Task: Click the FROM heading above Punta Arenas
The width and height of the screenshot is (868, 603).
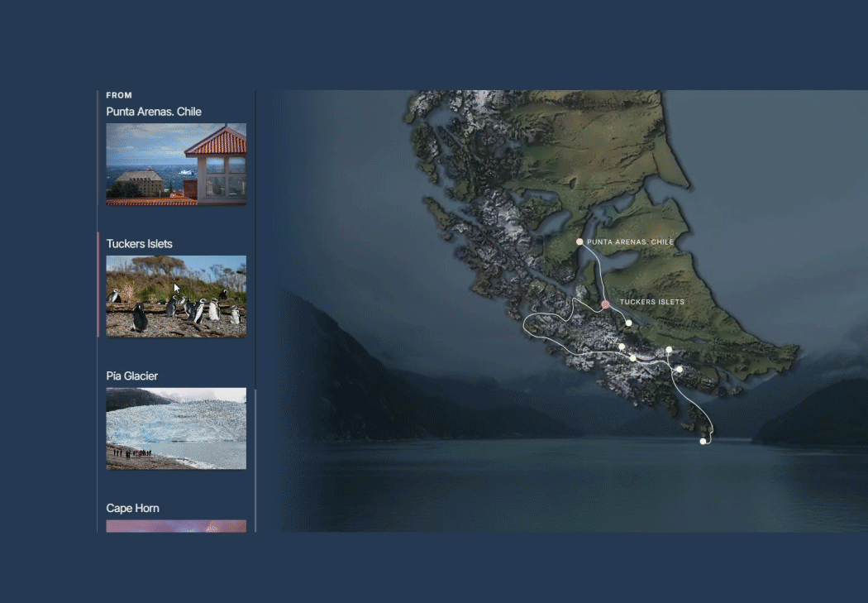Action: coord(119,95)
